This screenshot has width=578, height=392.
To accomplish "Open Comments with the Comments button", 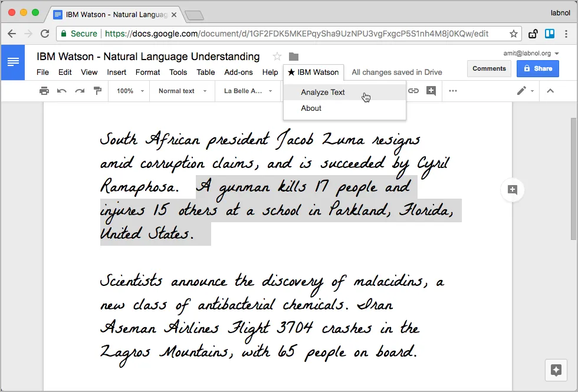I will pos(489,68).
